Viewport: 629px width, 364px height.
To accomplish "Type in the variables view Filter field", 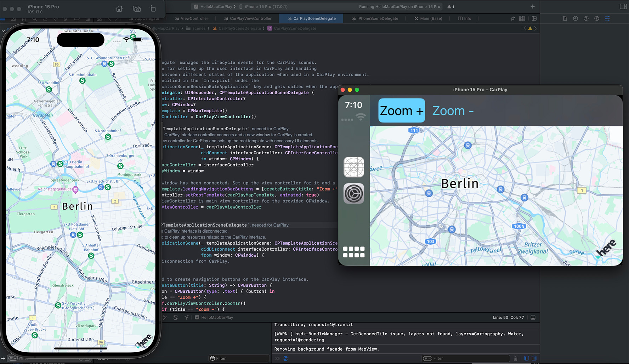I will pos(239,358).
